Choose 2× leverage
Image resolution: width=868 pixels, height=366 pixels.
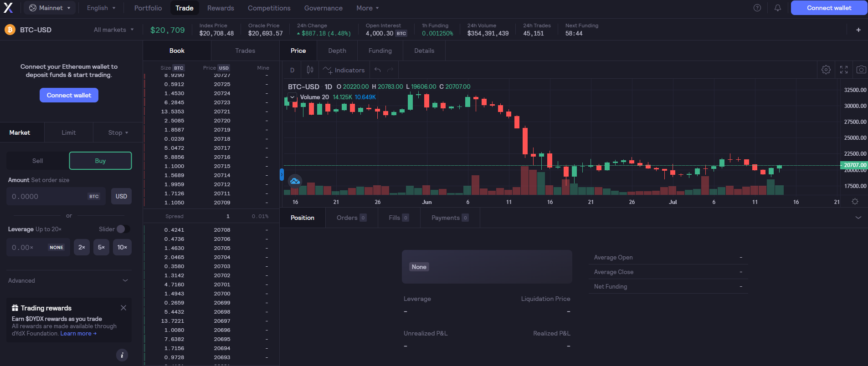click(x=82, y=247)
